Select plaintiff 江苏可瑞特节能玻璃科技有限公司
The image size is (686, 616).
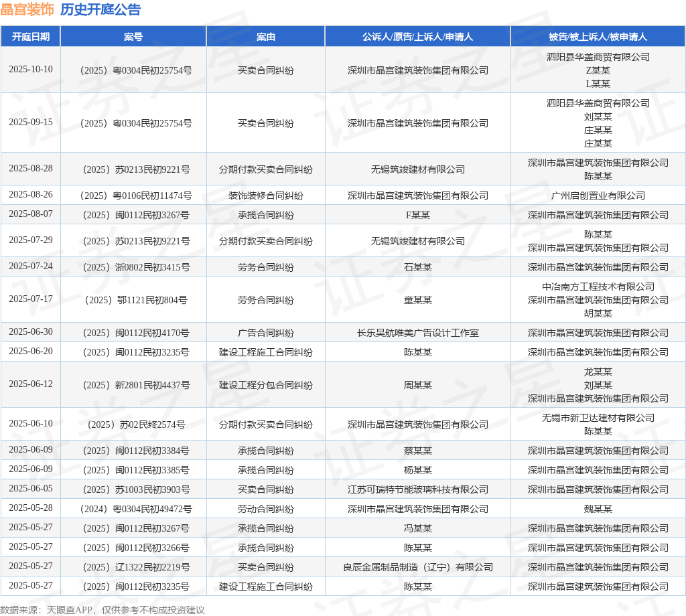coord(418,489)
